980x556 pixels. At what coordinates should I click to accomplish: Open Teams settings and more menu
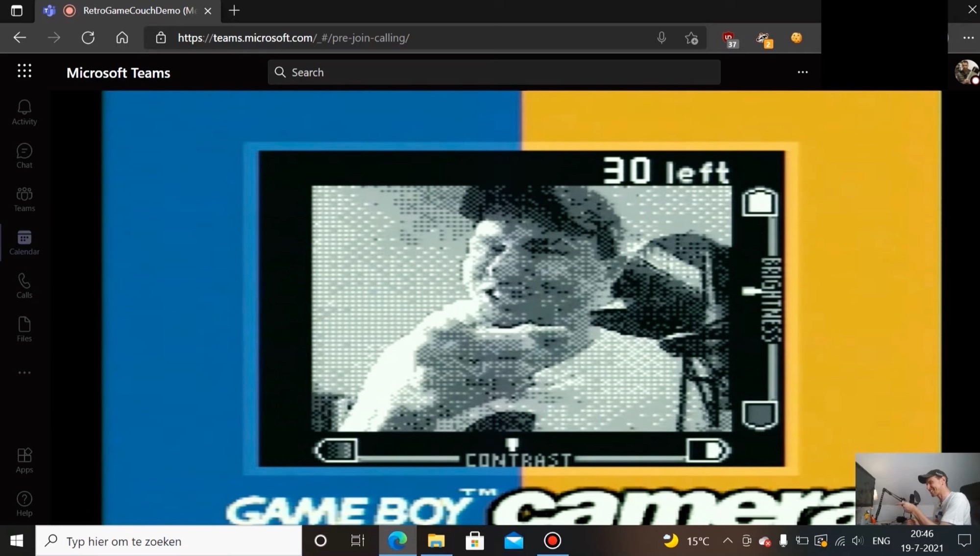(x=802, y=73)
